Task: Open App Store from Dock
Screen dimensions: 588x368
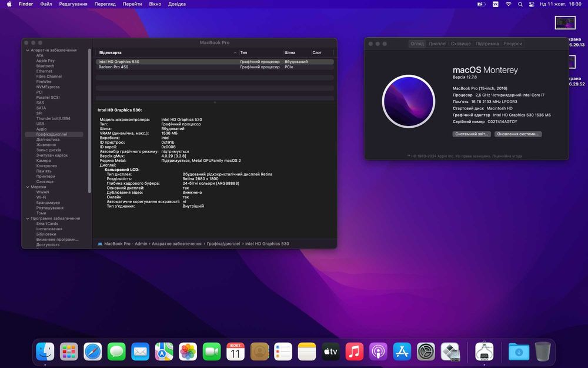Action: point(402,352)
